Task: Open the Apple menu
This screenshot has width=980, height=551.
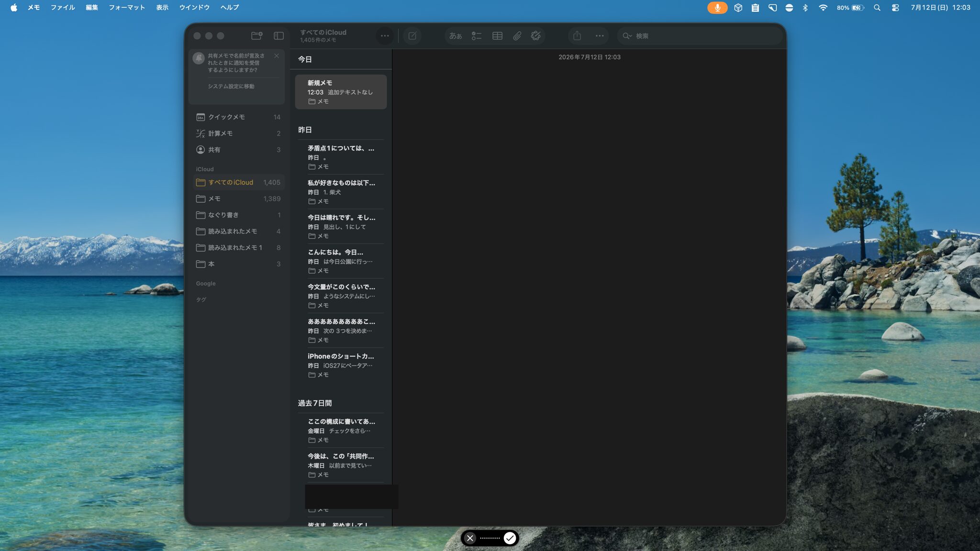Action: pyautogui.click(x=14, y=8)
